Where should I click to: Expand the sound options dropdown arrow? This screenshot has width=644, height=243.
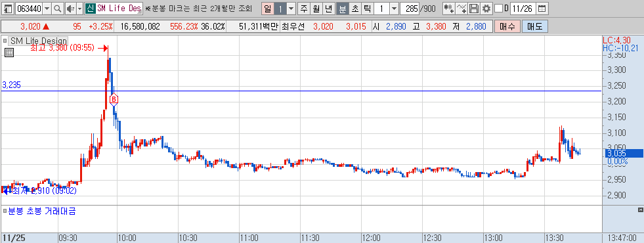(x=79, y=9)
